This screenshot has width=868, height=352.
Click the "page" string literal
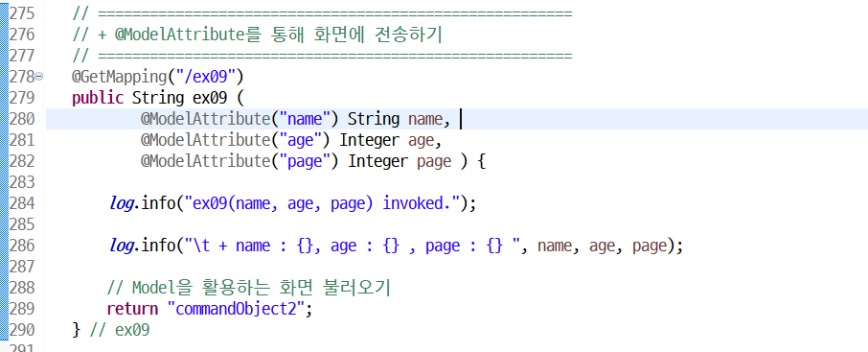304,161
